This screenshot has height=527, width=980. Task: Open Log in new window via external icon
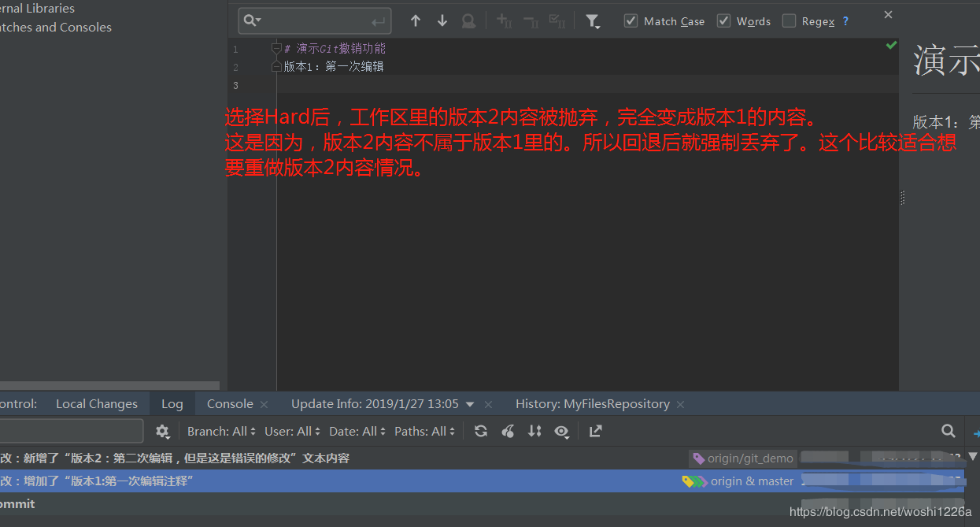[595, 431]
